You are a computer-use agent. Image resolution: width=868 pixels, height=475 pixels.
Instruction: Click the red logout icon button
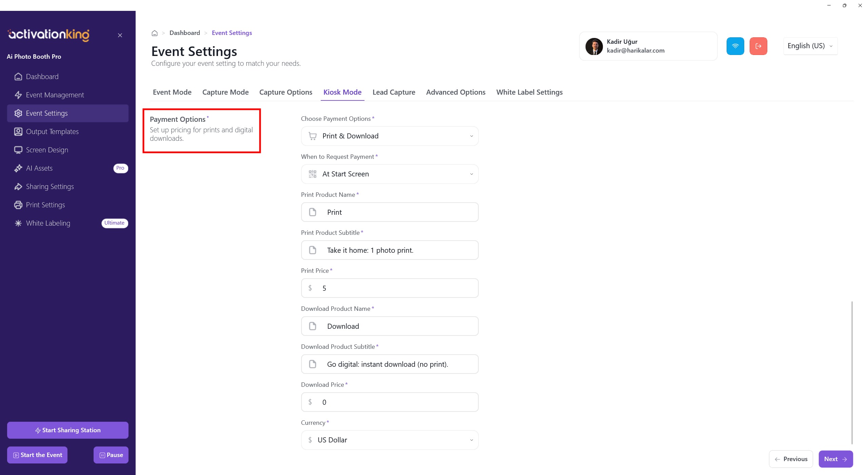pos(758,46)
